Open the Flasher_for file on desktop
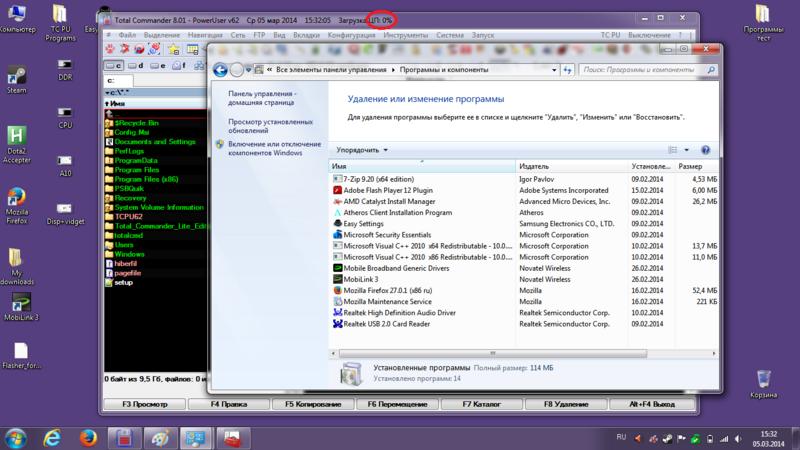This screenshot has height=450, width=800. pos(21,356)
